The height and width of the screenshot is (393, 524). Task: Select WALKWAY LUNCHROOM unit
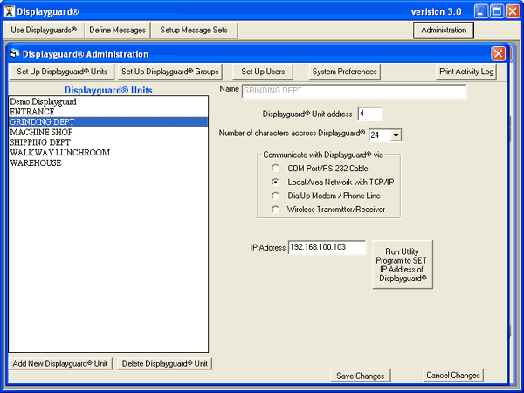click(x=108, y=152)
